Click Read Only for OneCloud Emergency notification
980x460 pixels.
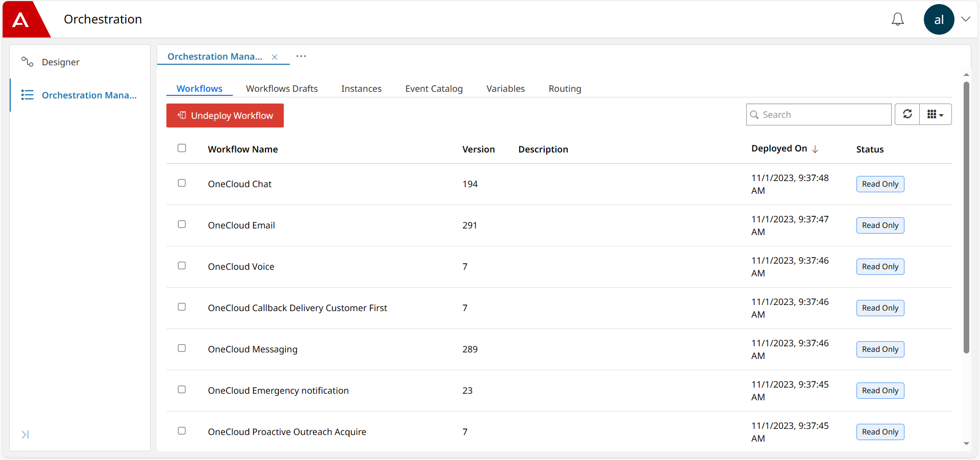(880, 391)
